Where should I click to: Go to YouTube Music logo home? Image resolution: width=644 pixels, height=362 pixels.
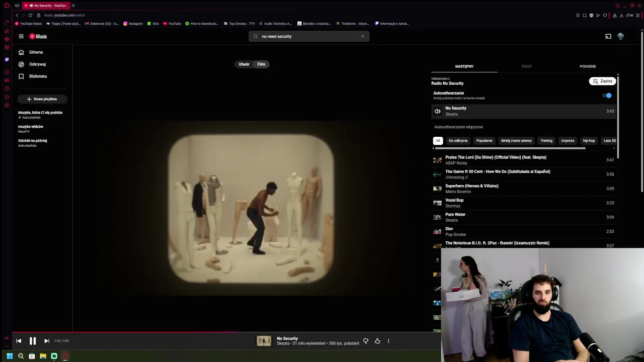tap(38, 36)
